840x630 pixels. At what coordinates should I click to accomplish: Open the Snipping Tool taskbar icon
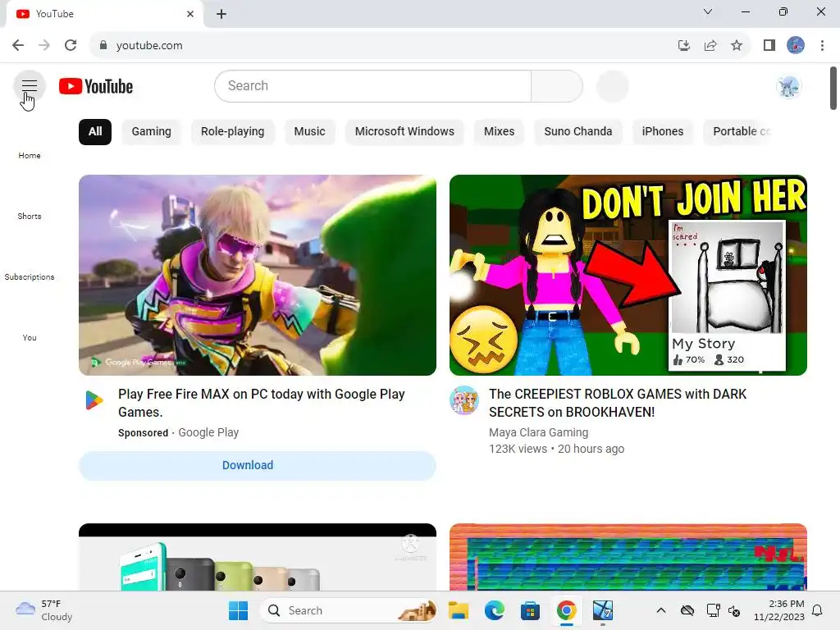(603, 610)
